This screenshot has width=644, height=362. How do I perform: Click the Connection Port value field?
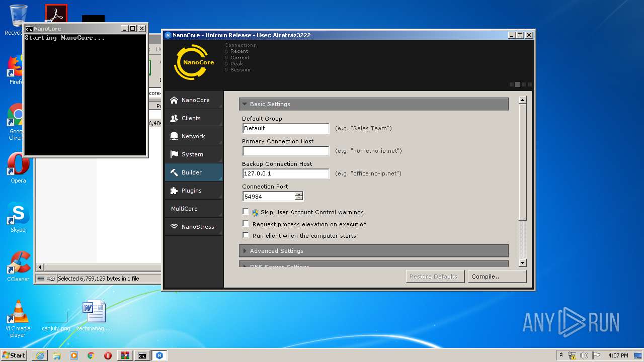[269, 197]
